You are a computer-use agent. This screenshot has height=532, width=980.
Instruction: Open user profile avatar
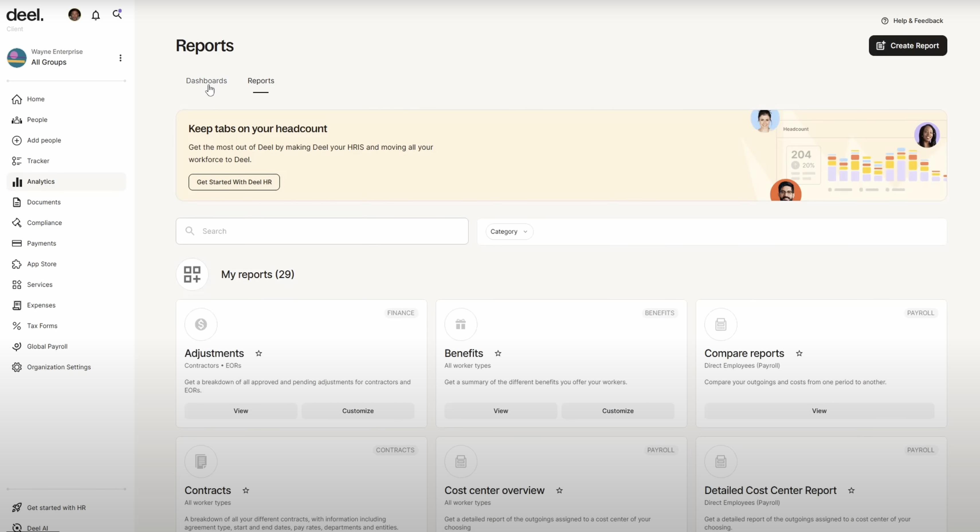[75, 15]
